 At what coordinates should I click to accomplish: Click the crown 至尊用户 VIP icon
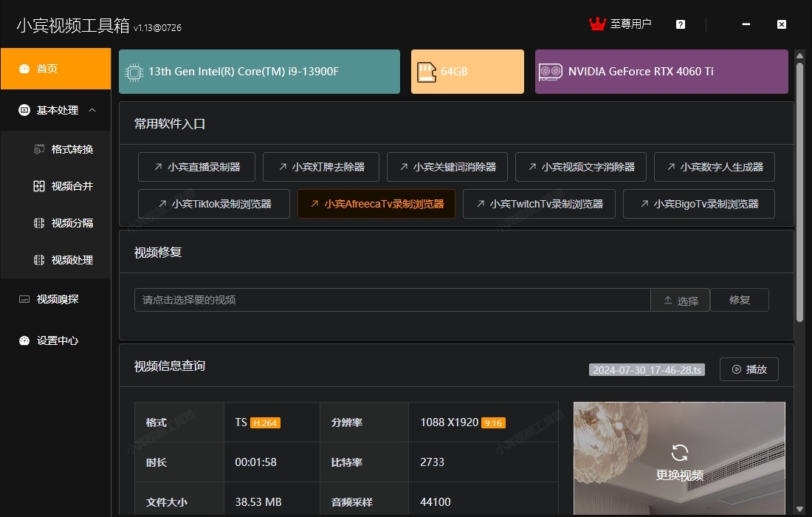pyautogui.click(x=596, y=23)
